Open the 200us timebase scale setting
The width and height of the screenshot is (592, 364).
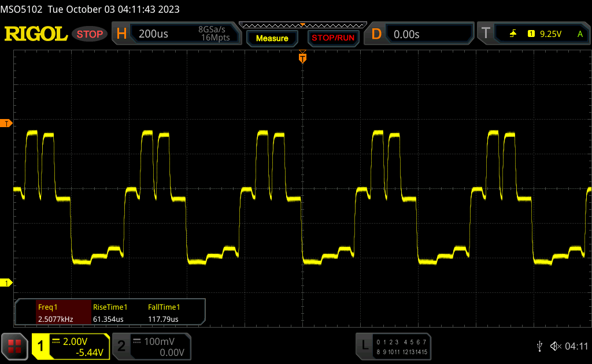[154, 34]
